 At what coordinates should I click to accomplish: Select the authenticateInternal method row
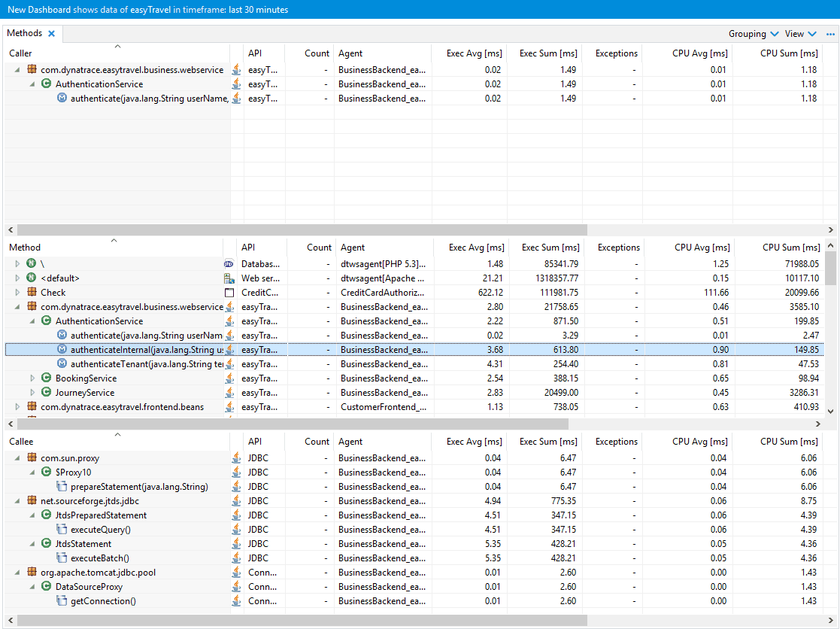click(x=414, y=350)
